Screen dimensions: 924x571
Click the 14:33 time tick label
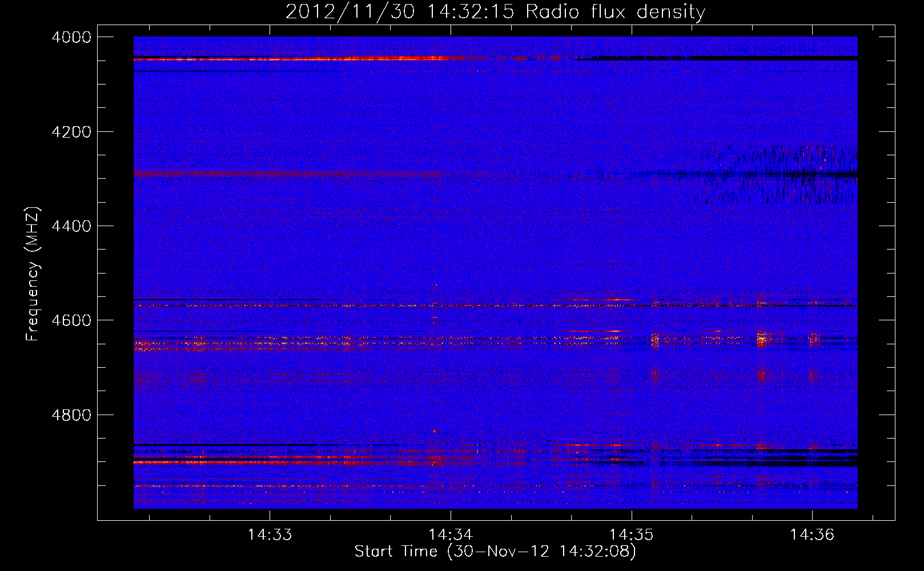tap(270, 534)
